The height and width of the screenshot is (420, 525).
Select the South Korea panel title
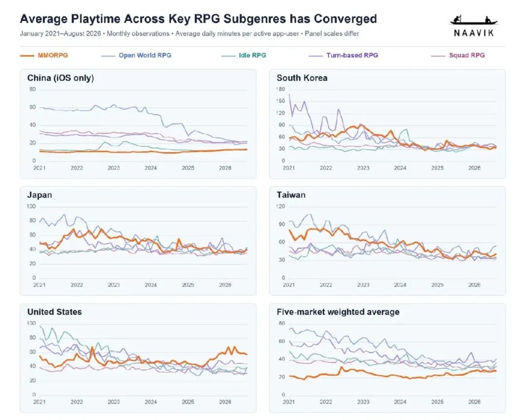[x=302, y=78]
